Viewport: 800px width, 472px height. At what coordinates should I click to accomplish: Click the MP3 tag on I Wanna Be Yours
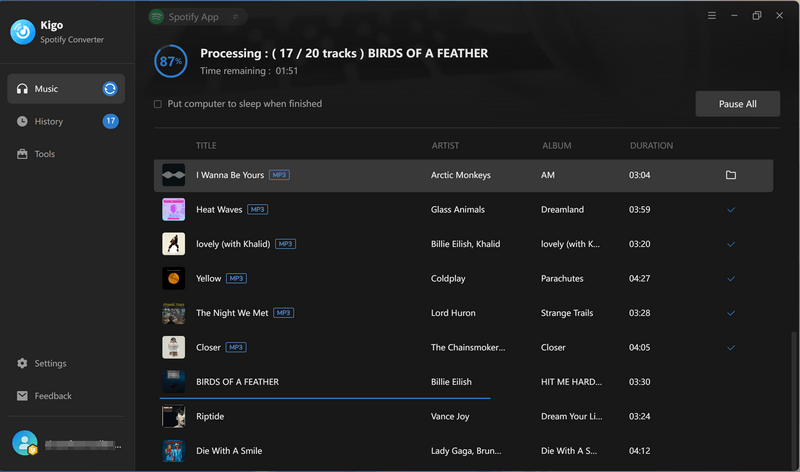click(279, 175)
